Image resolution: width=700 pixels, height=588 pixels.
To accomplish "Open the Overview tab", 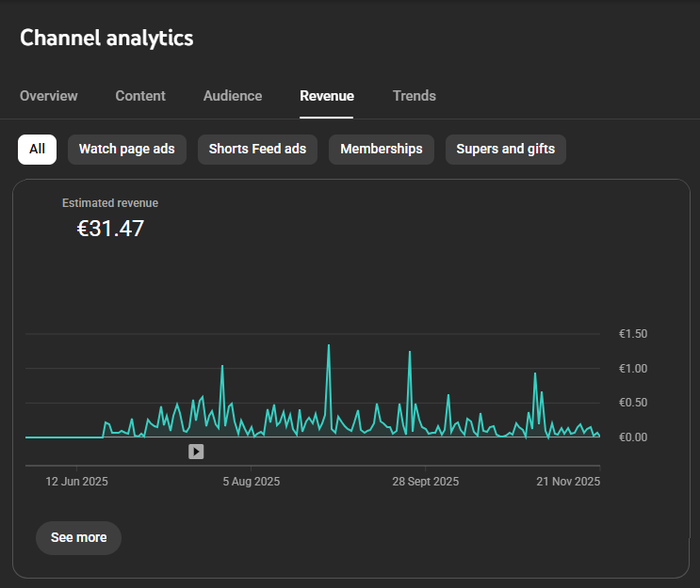I will tap(49, 96).
